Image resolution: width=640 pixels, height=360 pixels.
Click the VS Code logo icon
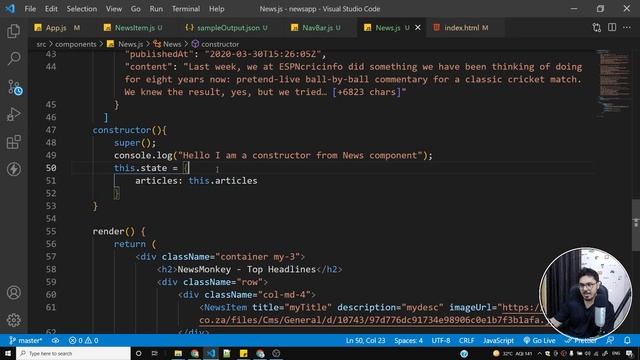point(10,8)
